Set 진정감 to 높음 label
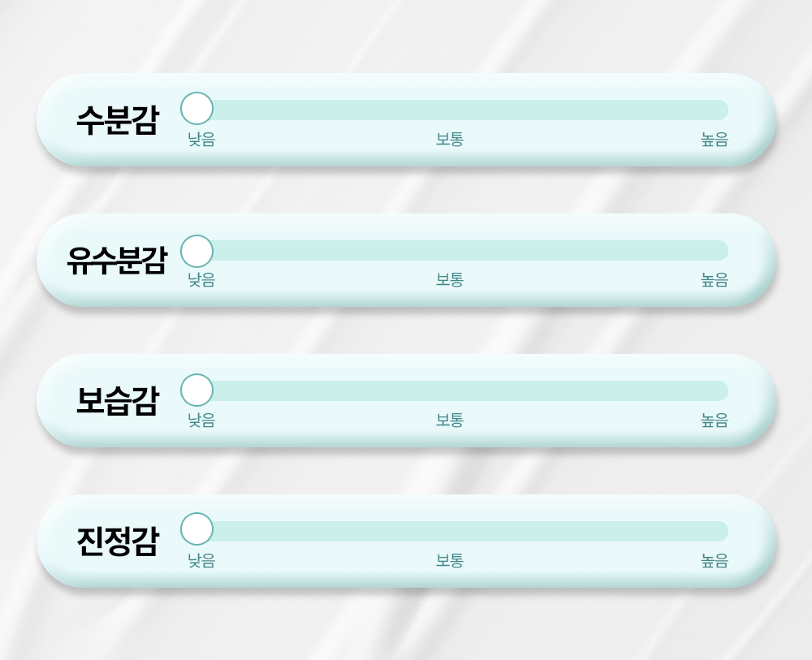 715,561
